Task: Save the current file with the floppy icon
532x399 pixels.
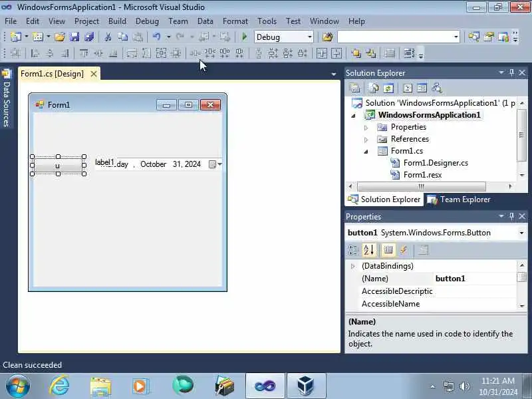Action: point(74,37)
